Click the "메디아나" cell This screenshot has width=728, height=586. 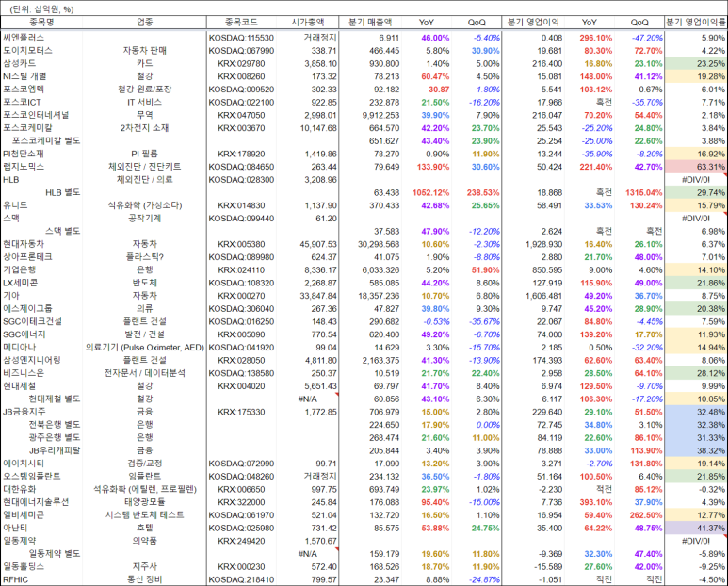(x=20, y=348)
